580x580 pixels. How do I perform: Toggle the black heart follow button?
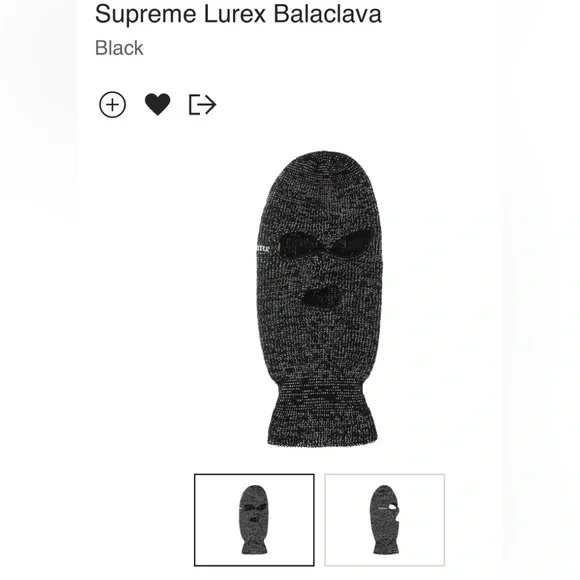[158, 104]
